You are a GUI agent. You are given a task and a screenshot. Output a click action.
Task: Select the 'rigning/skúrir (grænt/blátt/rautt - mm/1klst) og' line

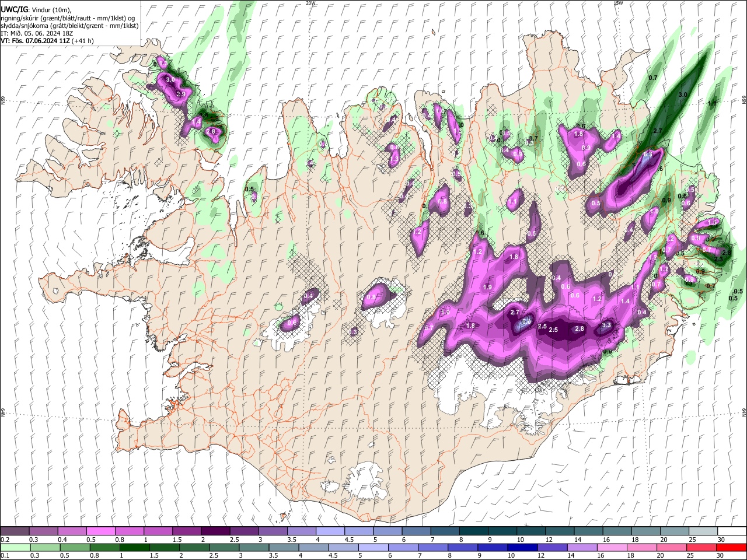coord(68,18)
